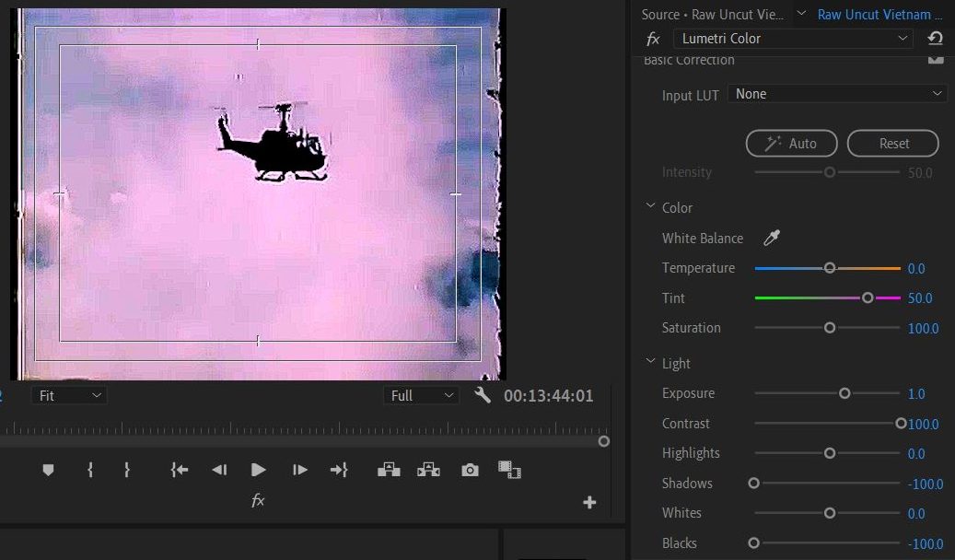This screenshot has width=955, height=560.
Task: Add a marker with the marker icon
Action: [x=48, y=470]
